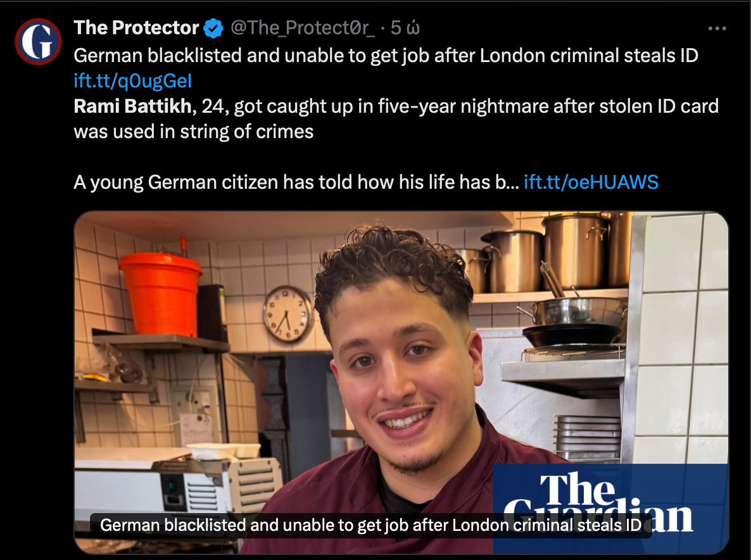Click the wall clock in the preview photo
Screen dimensions: 751x560
coord(287,314)
